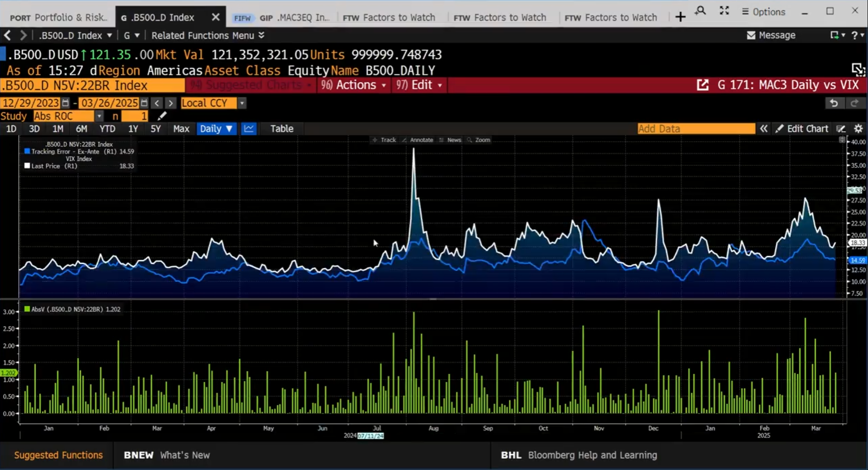Open start date calendar picker
Viewport: 868px width, 470px height.
pyautogui.click(x=66, y=103)
